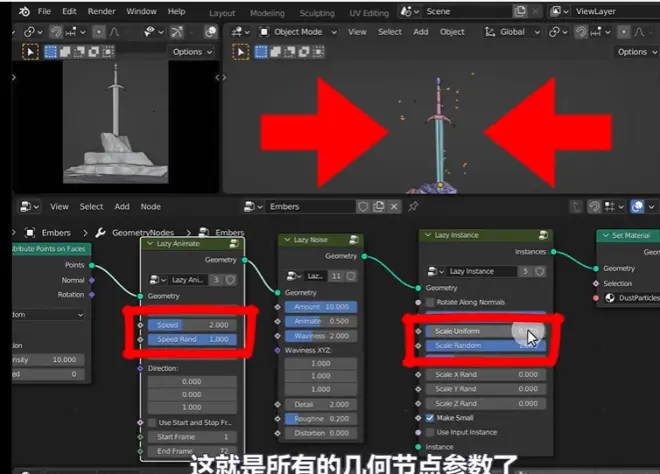Toggle the node editor overlay button
The width and height of the screenshot is (660, 474).
[x=637, y=206]
